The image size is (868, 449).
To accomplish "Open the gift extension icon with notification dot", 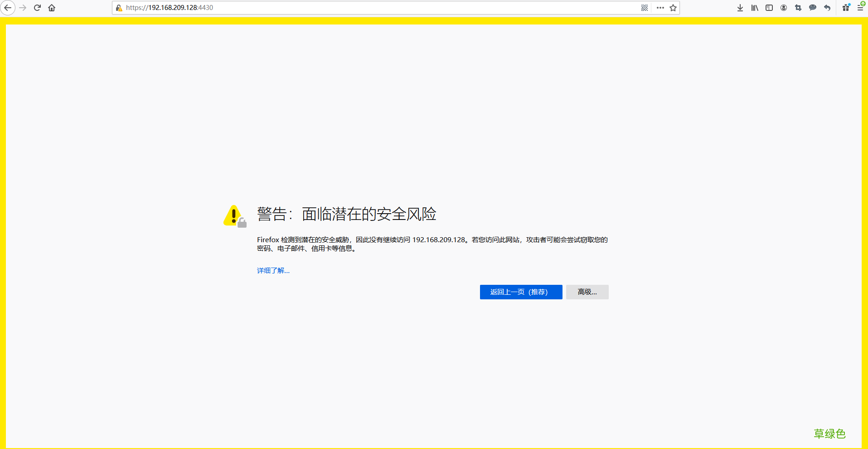I will (x=846, y=8).
